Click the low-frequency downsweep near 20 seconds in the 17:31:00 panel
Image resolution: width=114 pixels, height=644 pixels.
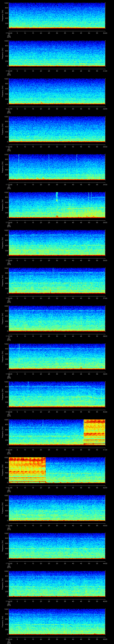point(42,102)
